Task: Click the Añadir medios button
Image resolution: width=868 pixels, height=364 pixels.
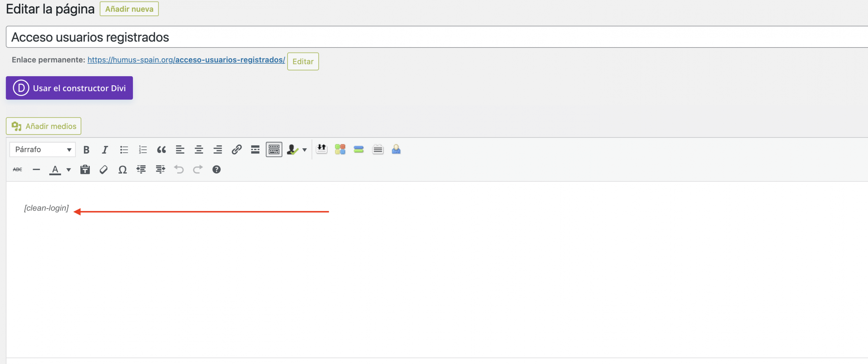Action: click(x=44, y=126)
